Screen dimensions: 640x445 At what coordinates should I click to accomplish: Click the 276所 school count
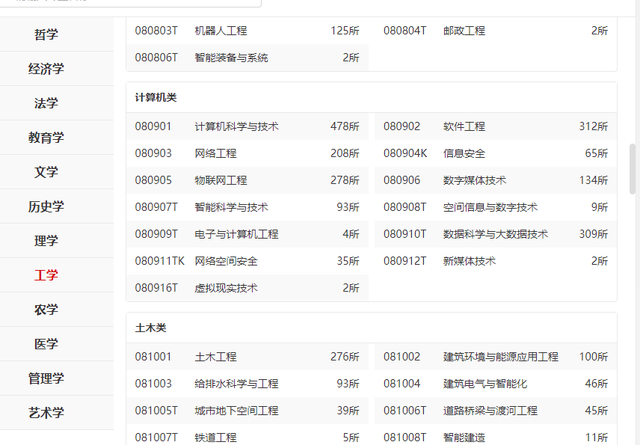(345, 357)
